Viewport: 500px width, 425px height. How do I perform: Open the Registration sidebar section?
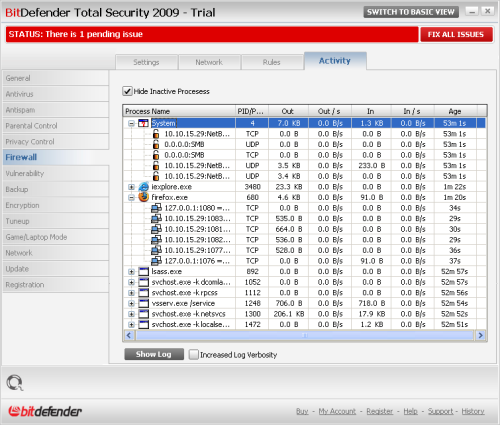(x=56, y=285)
